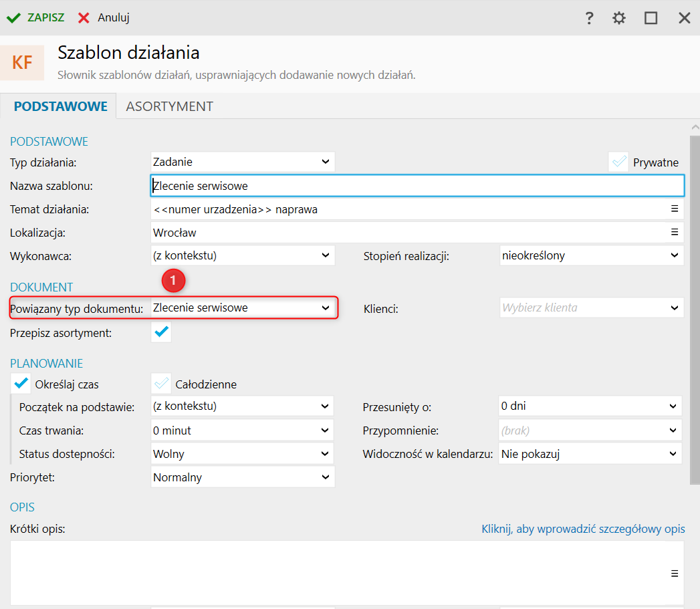Select the PODSTAWOWE tab
This screenshot has width=700, height=609.
point(61,106)
